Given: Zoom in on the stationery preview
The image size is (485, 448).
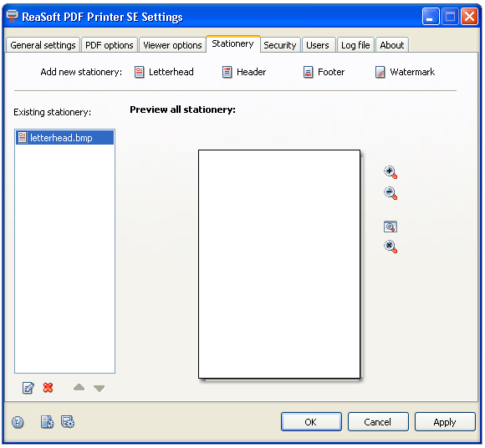Looking at the screenshot, I should 391,172.
